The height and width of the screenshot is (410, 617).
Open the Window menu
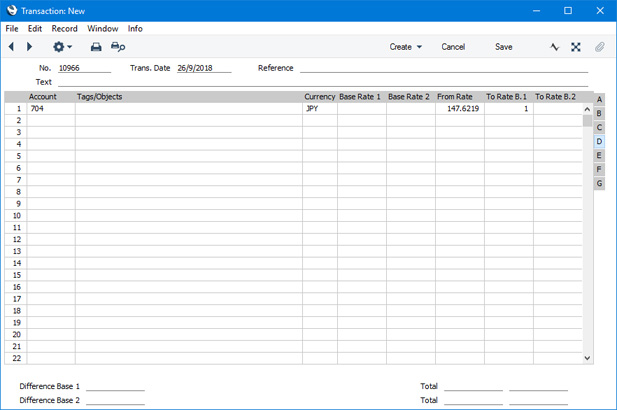[103, 28]
